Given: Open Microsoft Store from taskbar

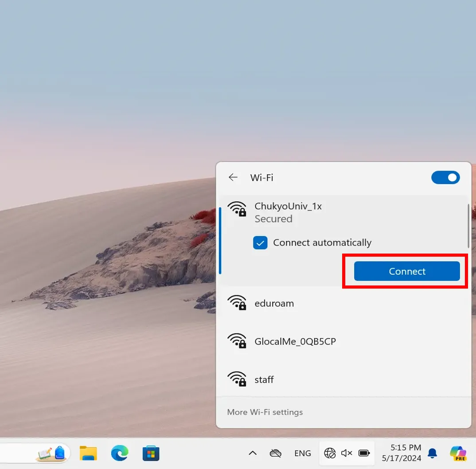Looking at the screenshot, I should (151, 453).
